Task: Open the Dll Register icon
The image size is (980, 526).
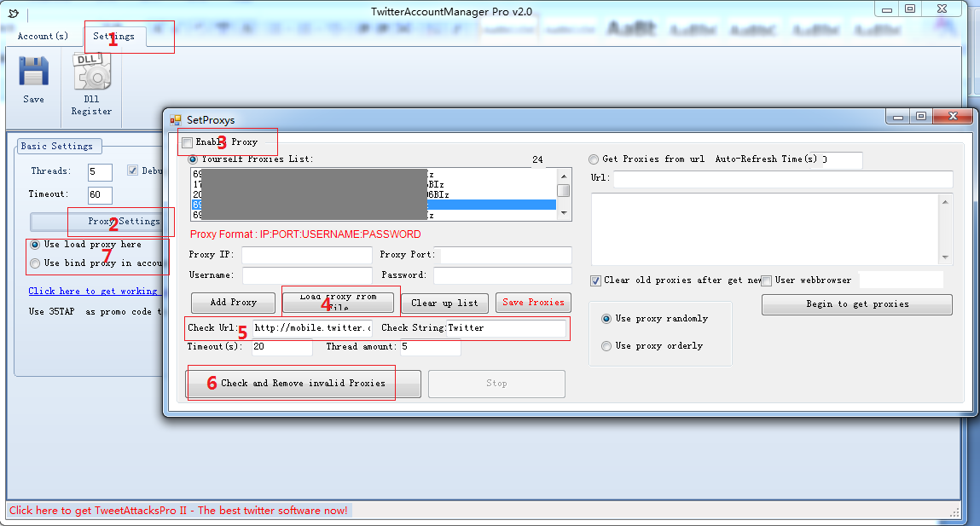Action: click(x=92, y=72)
